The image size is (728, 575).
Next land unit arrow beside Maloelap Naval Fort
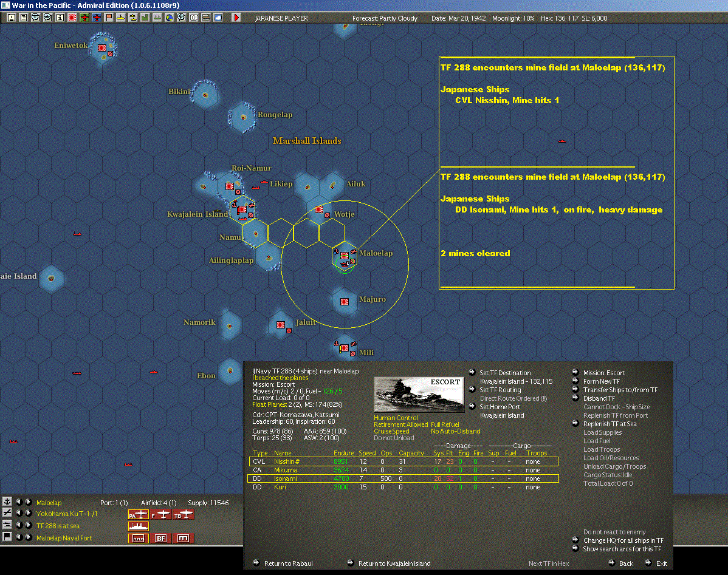[x=29, y=537]
